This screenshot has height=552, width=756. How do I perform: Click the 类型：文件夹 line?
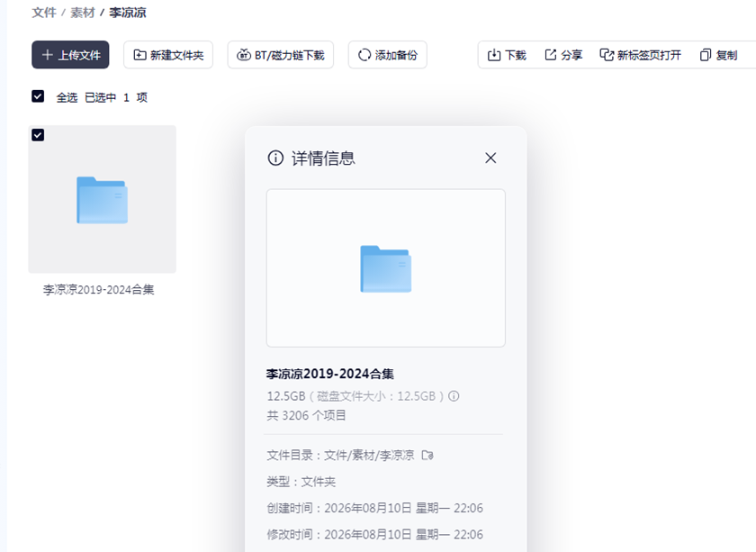point(301,482)
